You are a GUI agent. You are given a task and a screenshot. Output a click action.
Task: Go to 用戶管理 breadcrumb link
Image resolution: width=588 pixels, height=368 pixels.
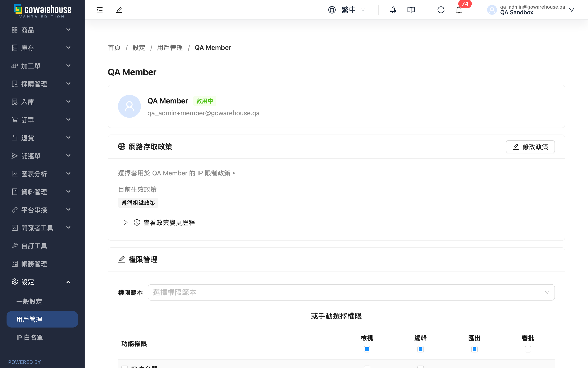[170, 48]
